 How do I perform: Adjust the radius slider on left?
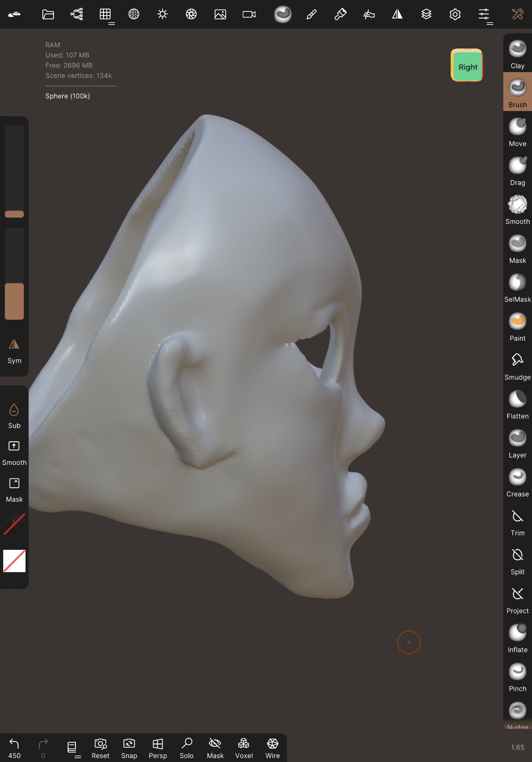pos(14,172)
